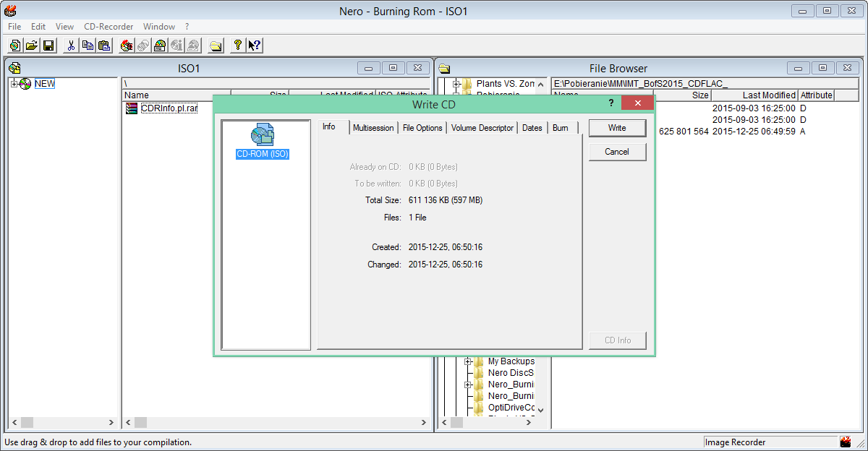The height and width of the screenshot is (451, 868).
Task: Click the yellow question mark Help icon
Action: click(237, 46)
